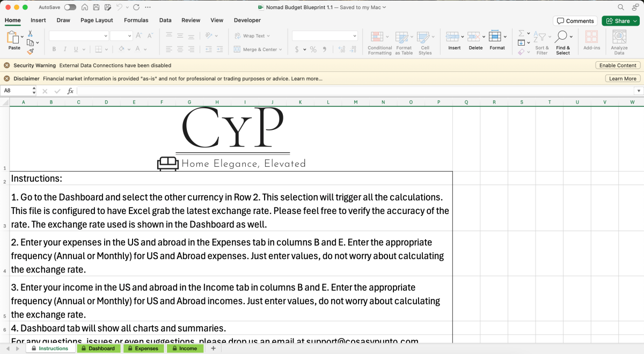Dismiss the Security Warning bar
644x354 pixels.
(x=6, y=65)
